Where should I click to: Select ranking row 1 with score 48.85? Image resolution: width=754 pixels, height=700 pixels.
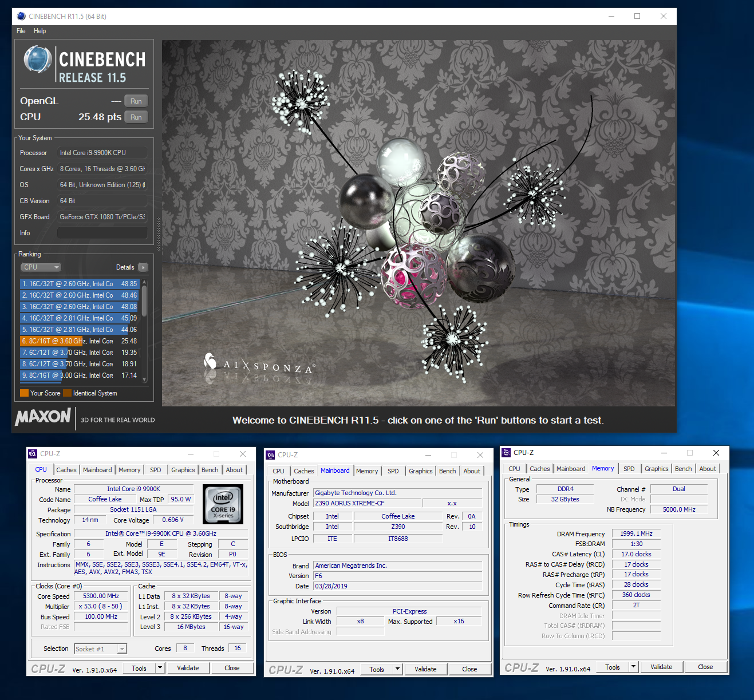80,284
